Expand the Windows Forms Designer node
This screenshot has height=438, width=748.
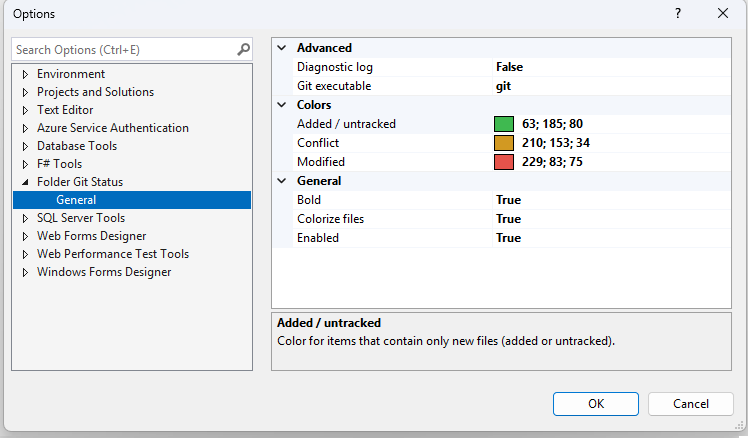point(25,273)
